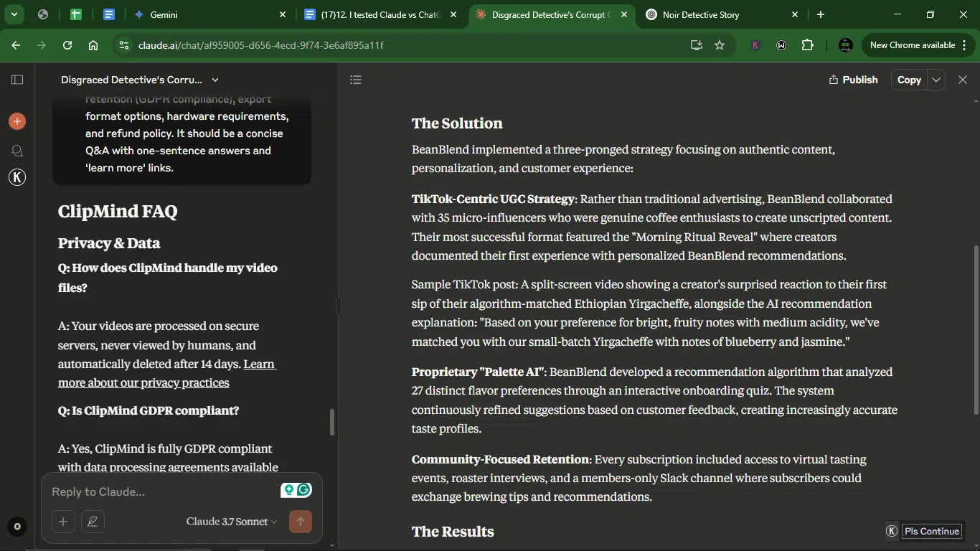Open the green lightbulb suggestion icon
This screenshot has height=551, width=980.
(x=288, y=490)
